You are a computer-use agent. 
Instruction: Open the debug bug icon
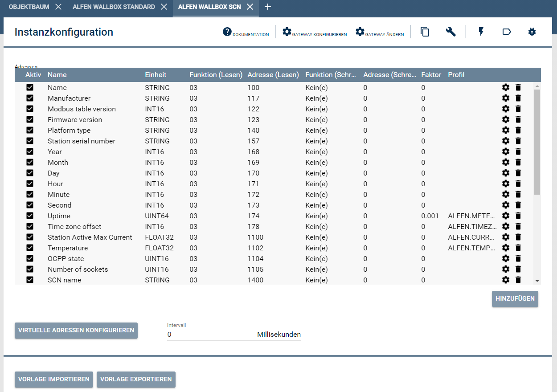tap(532, 31)
